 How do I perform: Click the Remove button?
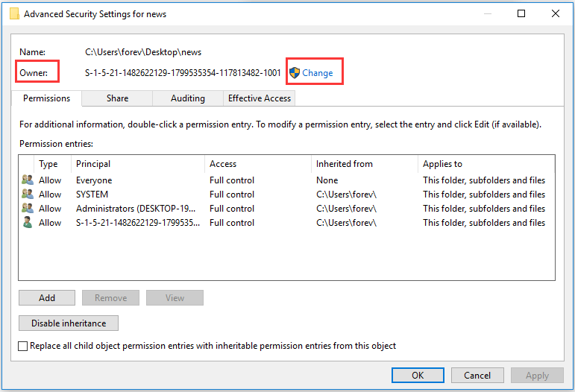110,298
